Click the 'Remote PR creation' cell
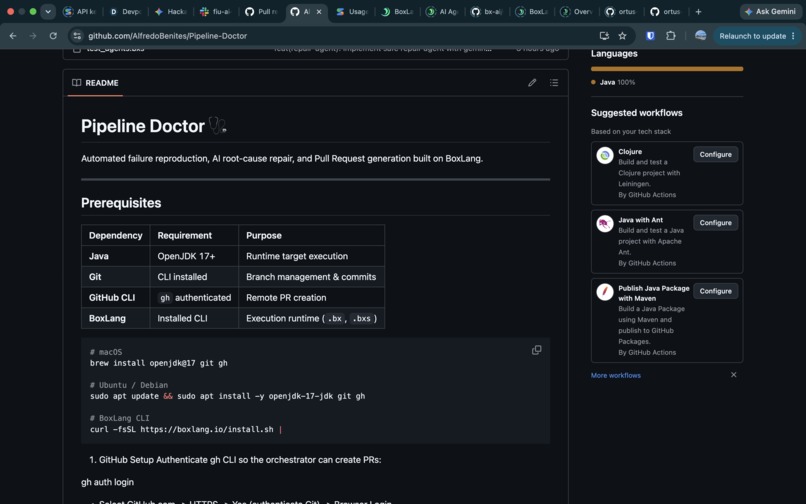806x504 pixels. 311,298
